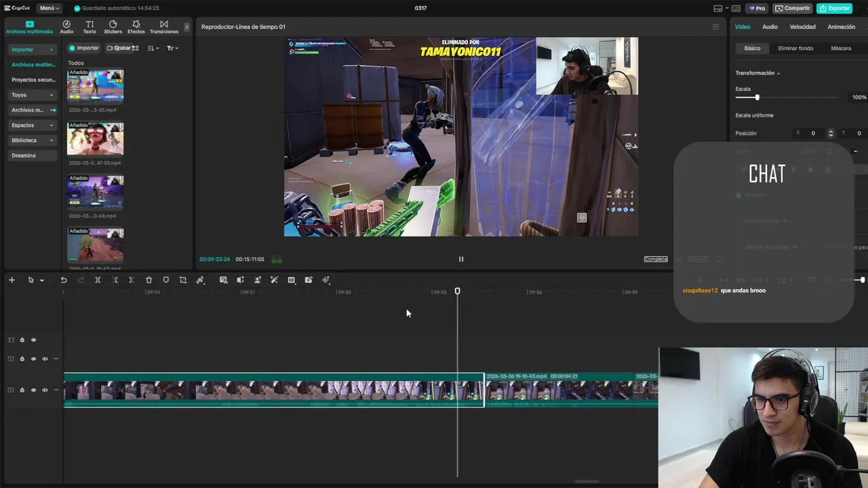Click the redo arrow in timeline toolbar
Screen dimensions: 868x488
click(81, 280)
